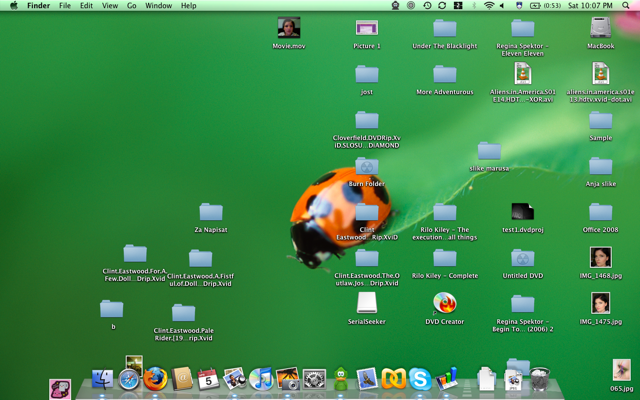This screenshot has width=640, height=400.
Task: Select the Za Napisat folder
Action: [x=211, y=212]
